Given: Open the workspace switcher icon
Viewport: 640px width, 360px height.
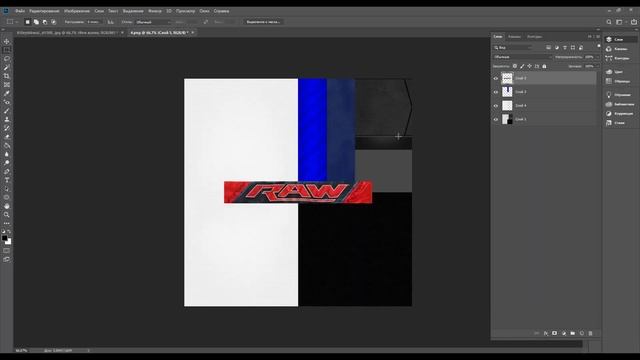Looking at the screenshot, I should click(620, 22).
